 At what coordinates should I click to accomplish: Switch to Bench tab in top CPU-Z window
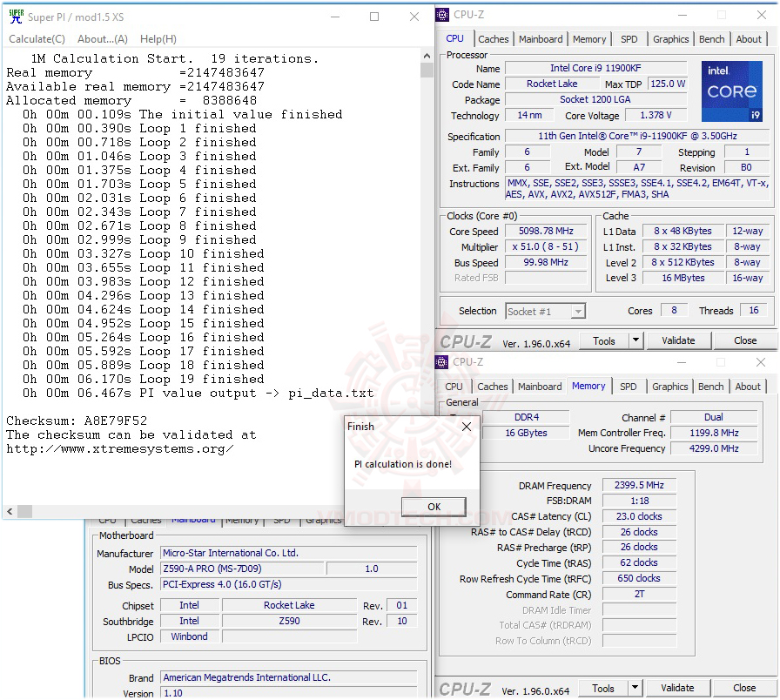711,39
